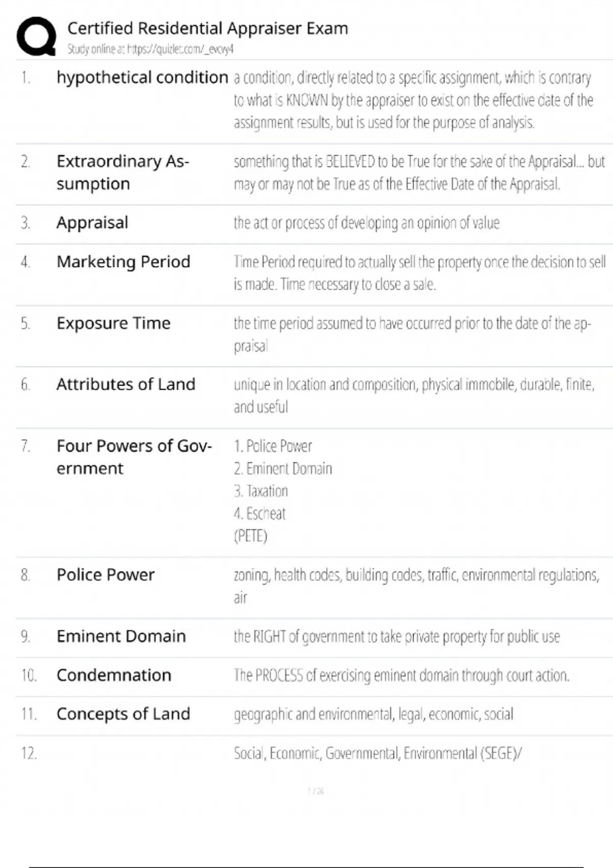Click the Police Power term in row 8

point(105,575)
